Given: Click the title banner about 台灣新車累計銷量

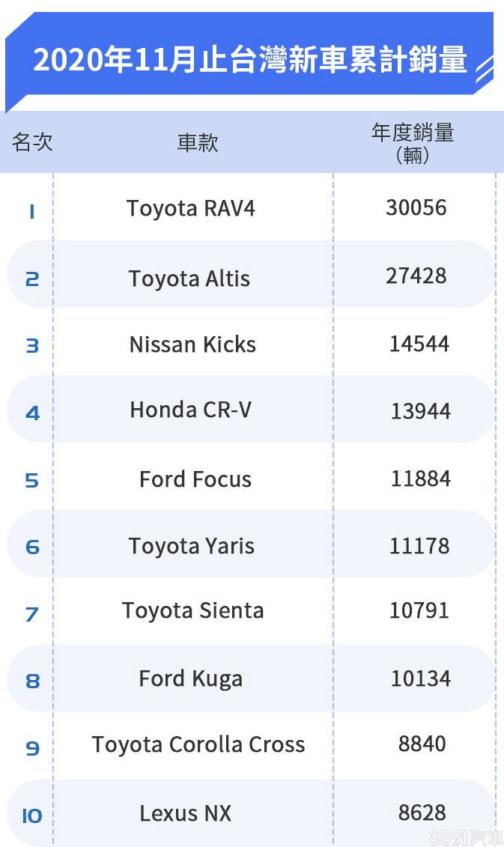Looking at the screenshot, I should click(x=250, y=59).
